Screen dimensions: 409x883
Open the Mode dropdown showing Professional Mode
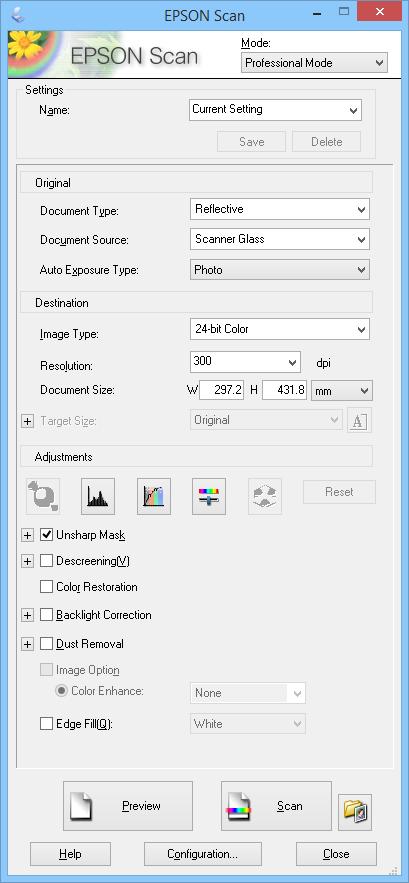pos(314,63)
